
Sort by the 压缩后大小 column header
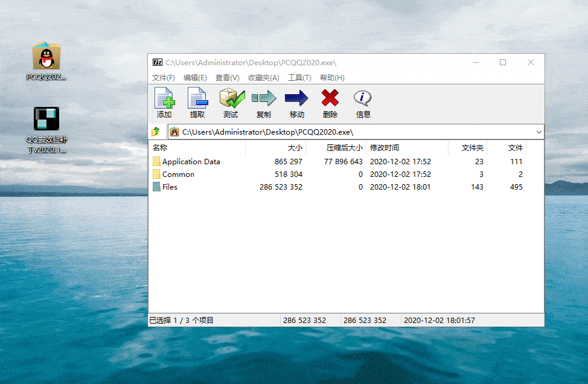[336, 148]
